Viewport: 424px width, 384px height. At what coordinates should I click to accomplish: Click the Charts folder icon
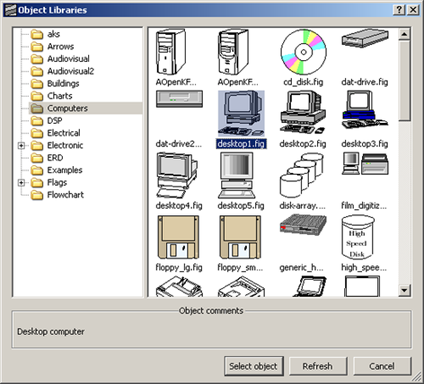point(37,96)
